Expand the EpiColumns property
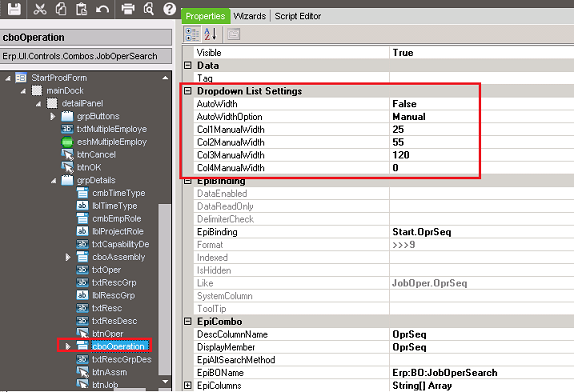The width and height of the screenshot is (574, 392). pyautogui.click(x=188, y=386)
